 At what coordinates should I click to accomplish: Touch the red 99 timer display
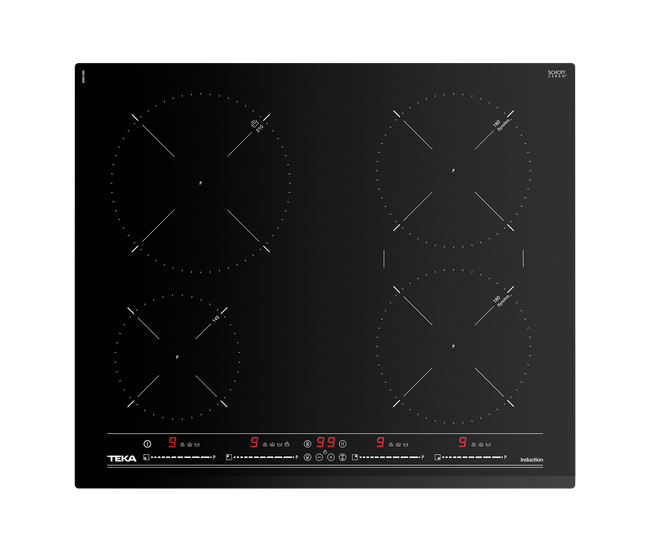325,441
